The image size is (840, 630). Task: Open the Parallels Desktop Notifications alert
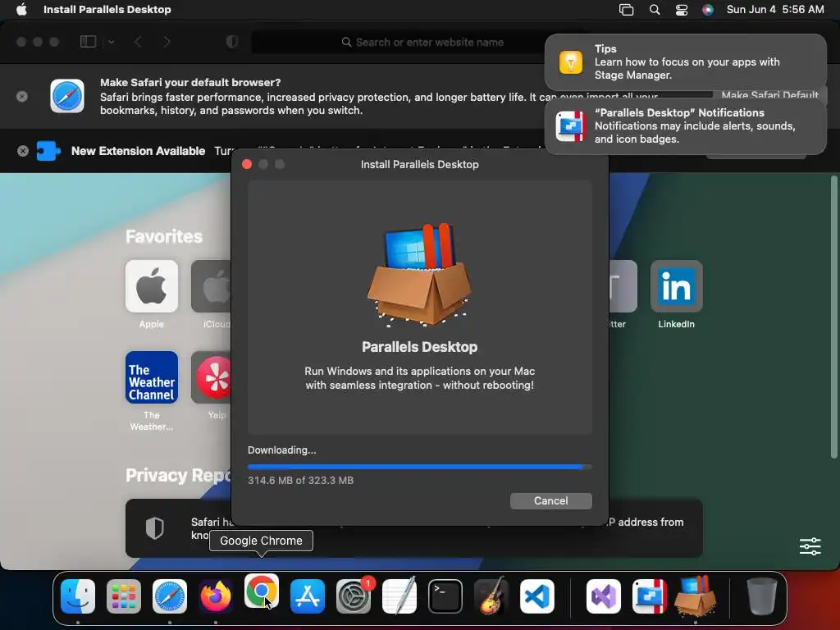686,126
